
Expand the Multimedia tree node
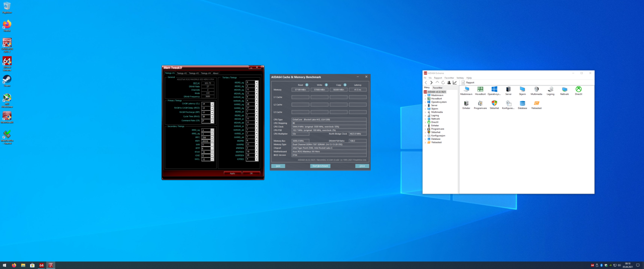pos(425,112)
